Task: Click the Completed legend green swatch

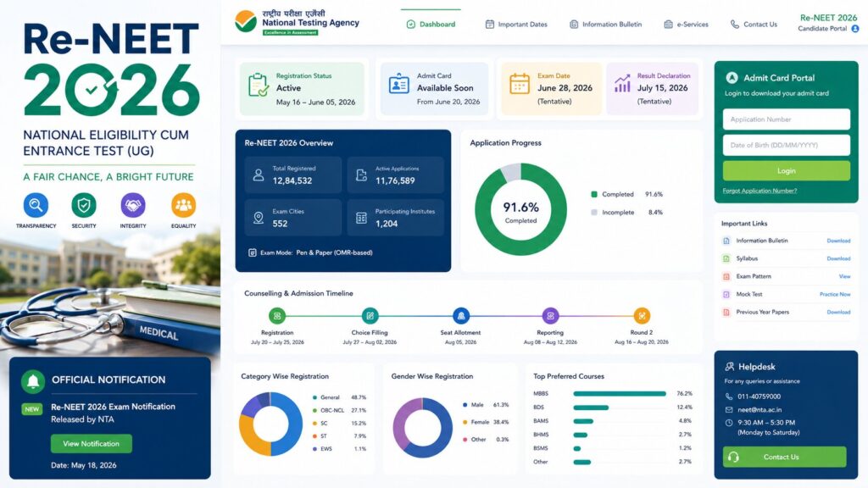Action: point(594,194)
